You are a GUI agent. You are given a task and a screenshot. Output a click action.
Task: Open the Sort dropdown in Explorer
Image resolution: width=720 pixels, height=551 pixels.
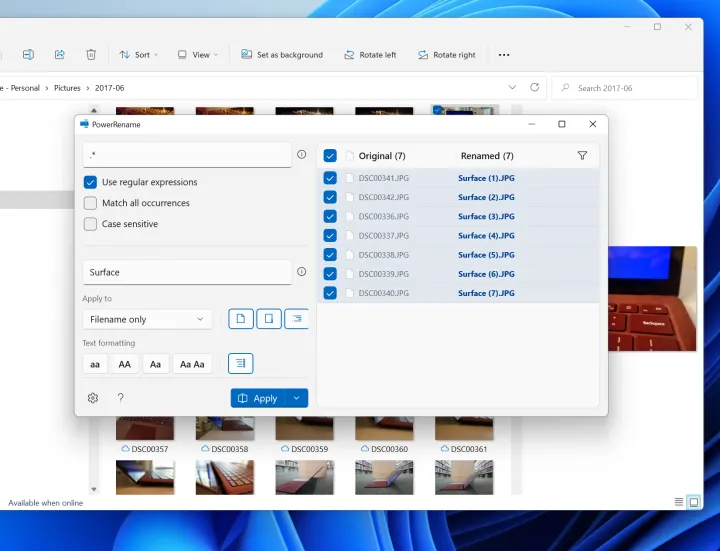click(135, 55)
